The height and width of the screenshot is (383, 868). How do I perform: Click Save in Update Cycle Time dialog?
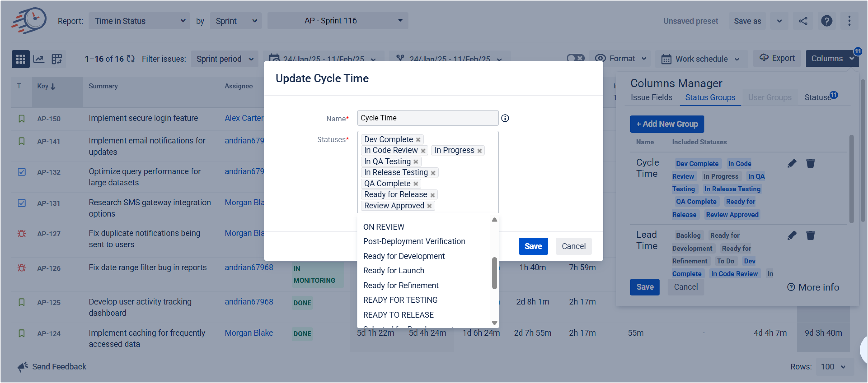(533, 246)
